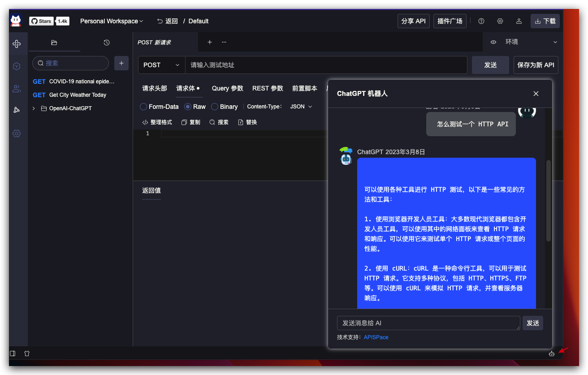This screenshot has height=375, width=588.
Task: Open the APISPace link
Action: 376,337
